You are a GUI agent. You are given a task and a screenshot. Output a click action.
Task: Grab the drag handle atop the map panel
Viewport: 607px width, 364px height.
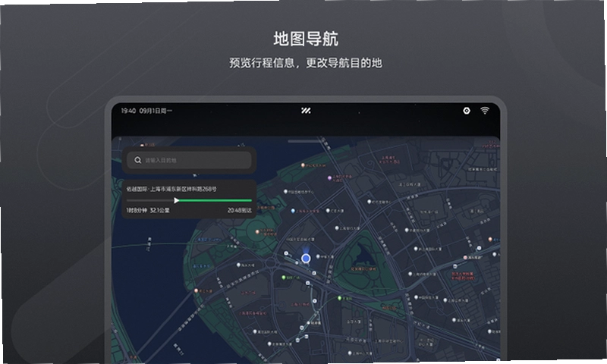point(306,141)
